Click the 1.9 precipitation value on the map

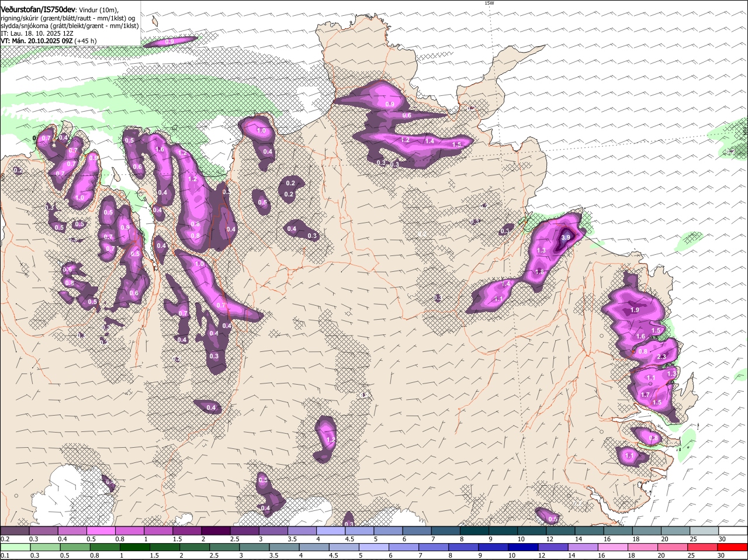[635, 310]
